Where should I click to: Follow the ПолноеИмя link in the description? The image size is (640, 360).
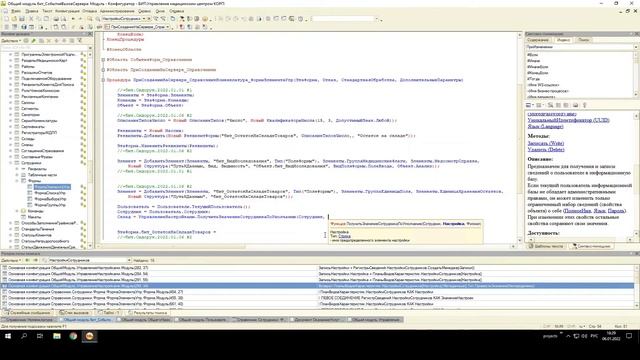tap(578, 211)
